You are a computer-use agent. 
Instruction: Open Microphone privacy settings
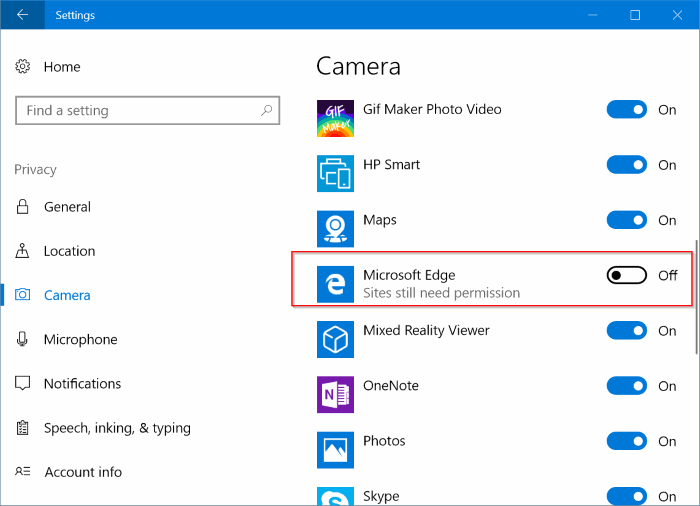point(80,339)
